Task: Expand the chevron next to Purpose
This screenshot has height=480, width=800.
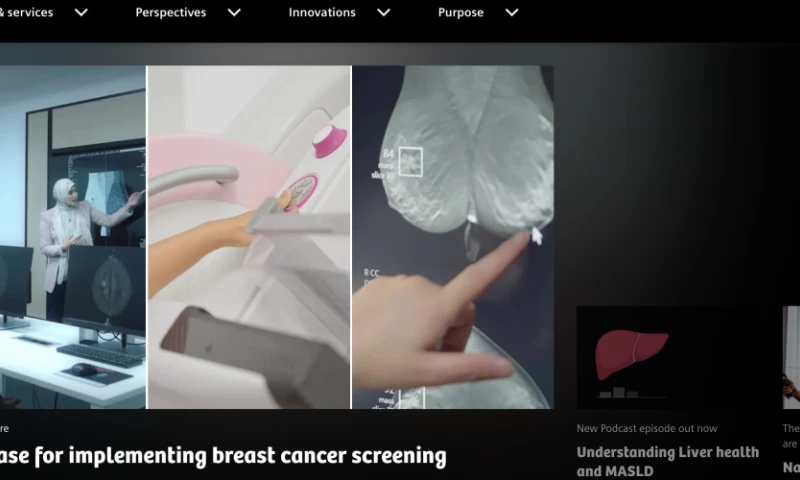Action: click(x=512, y=13)
